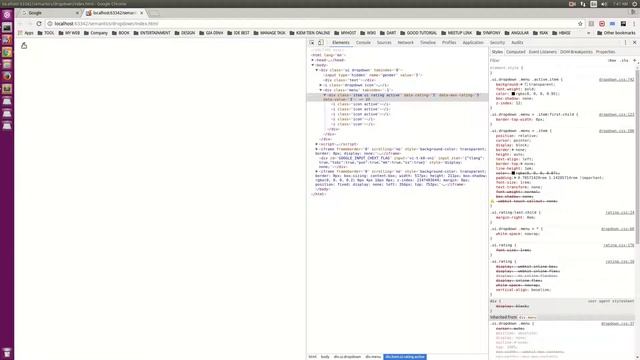Viewport: 640px width, 360px height.
Task: Open Chrome's three-dot main menu
Action: coord(634,24)
